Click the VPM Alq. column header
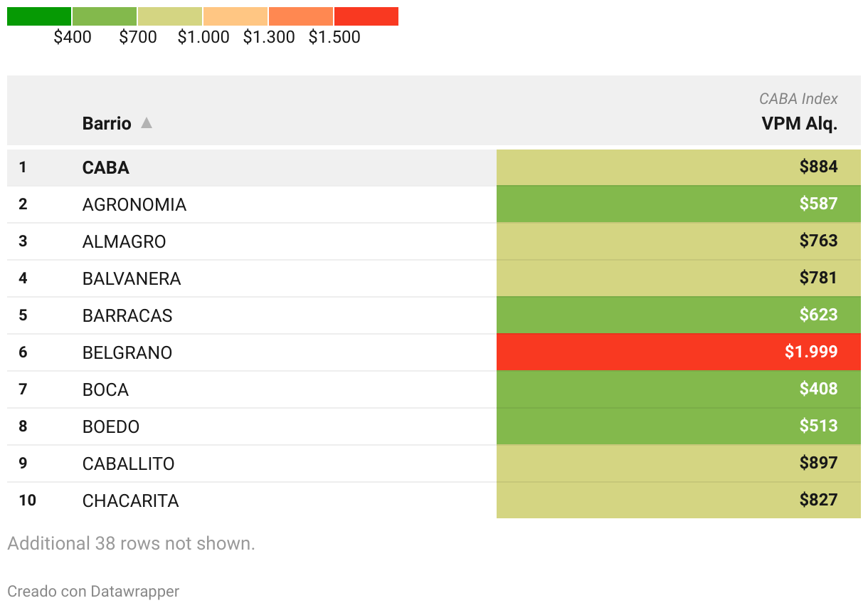The width and height of the screenshot is (868, 608). [x=799, y=123]
